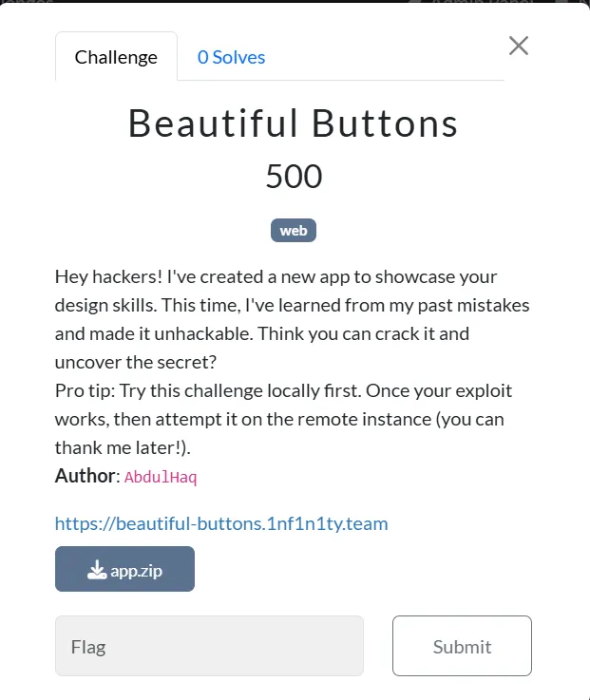Click the bold Author label
The width and height of the screenshot is (590, 700).
coord(85,476)
